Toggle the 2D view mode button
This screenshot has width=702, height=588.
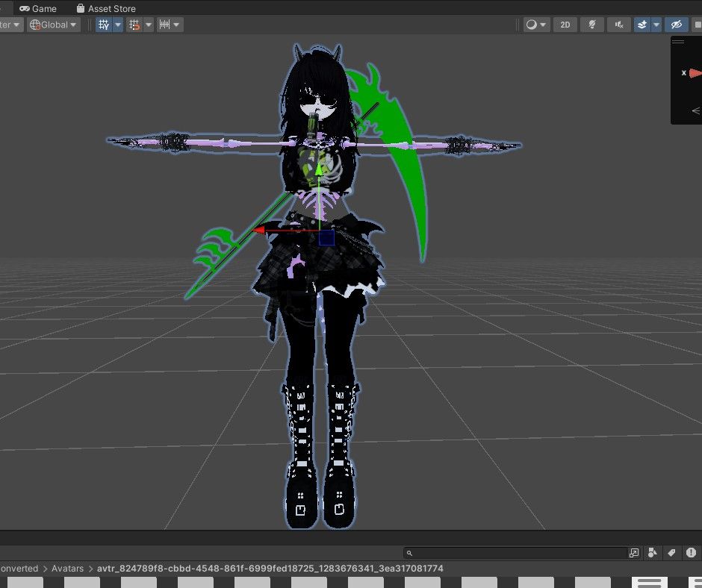565,25
